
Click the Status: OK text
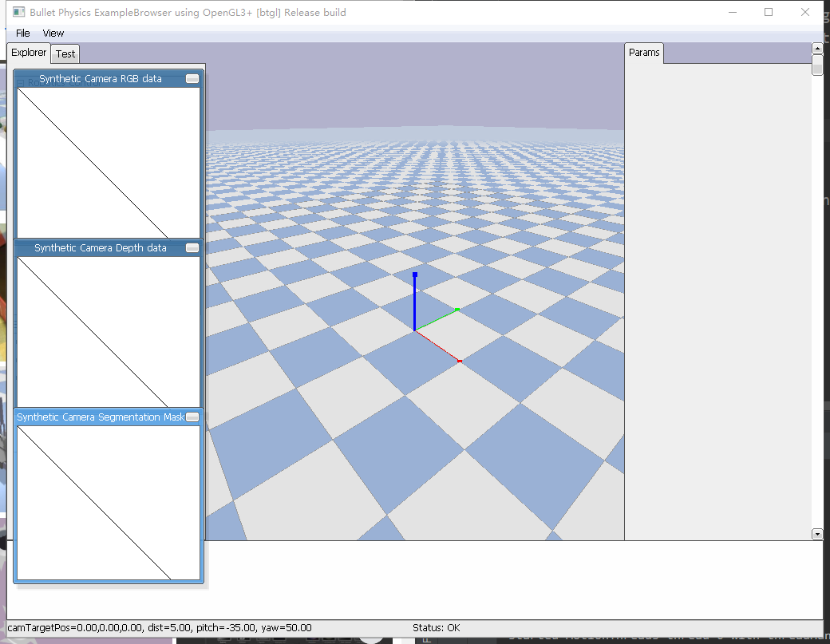(x=437, y=627)
